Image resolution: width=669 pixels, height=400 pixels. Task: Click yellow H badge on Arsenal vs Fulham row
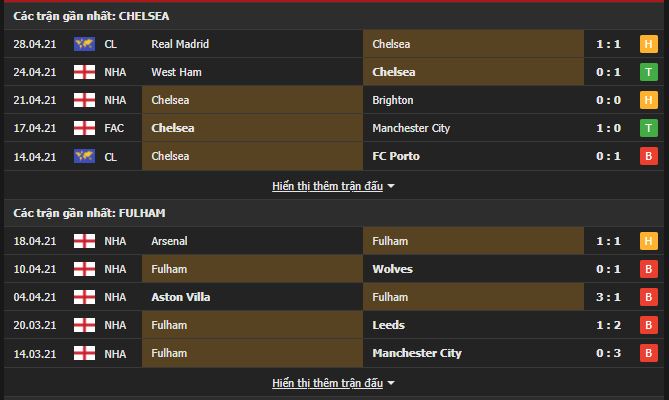(x=647, y=241)
